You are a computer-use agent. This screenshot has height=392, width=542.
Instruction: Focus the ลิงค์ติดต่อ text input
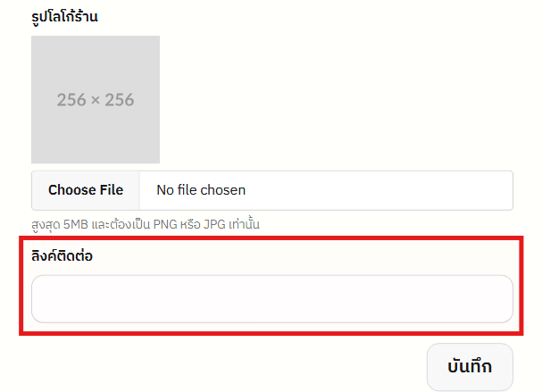(272, 298)
